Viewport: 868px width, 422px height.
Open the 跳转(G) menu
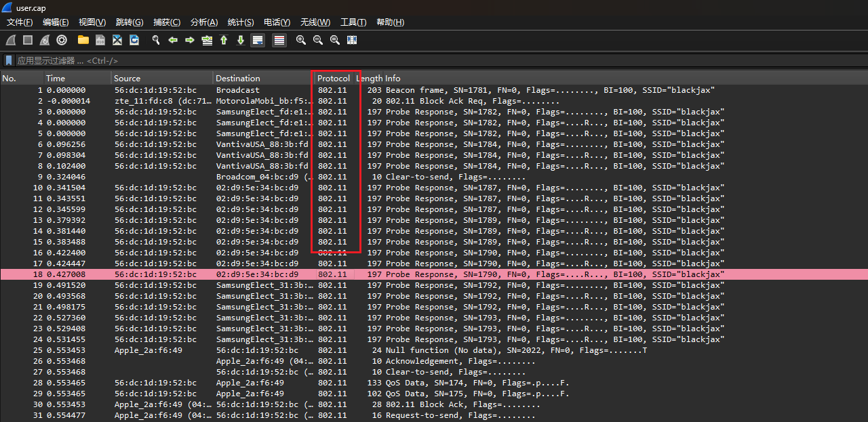130,22
